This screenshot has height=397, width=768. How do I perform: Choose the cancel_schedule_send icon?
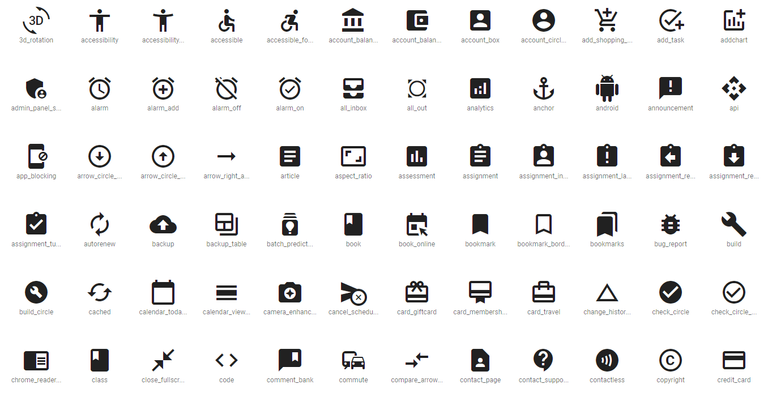click(354, 293)
